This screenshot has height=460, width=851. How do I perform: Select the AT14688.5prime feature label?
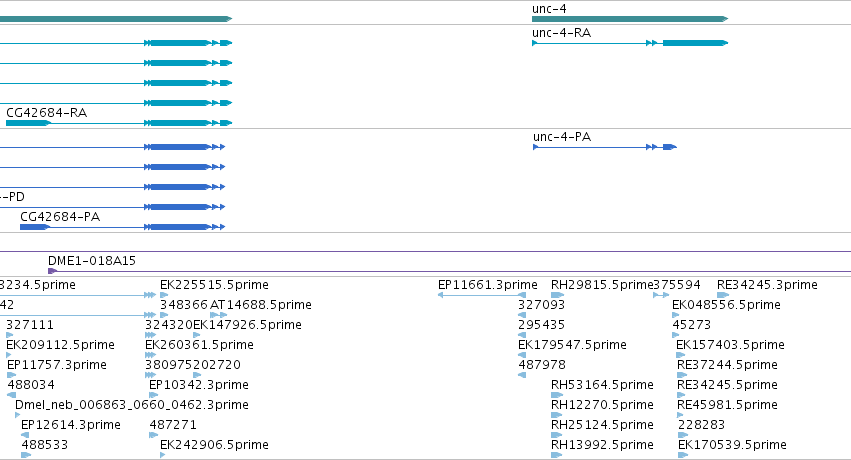point(261,305)
